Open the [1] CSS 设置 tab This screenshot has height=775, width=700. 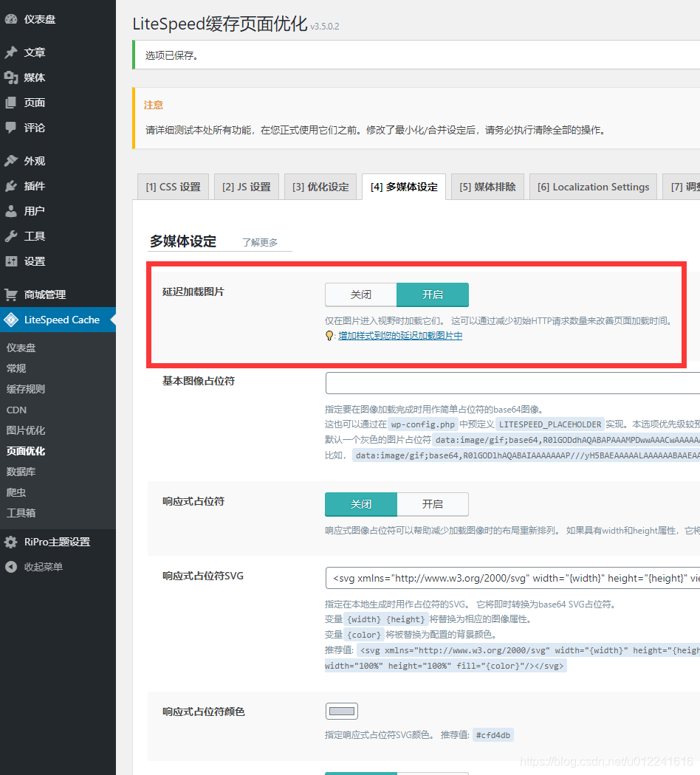pyautogui.click(x=173, y=187)
